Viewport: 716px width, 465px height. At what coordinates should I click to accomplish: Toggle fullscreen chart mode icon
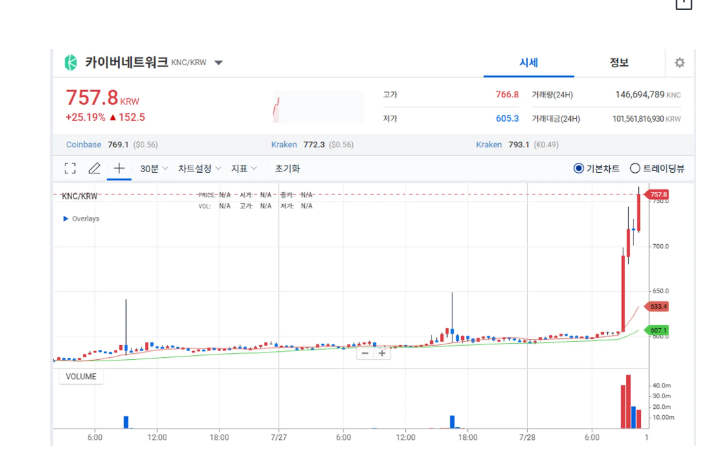(x=70, y=169)
